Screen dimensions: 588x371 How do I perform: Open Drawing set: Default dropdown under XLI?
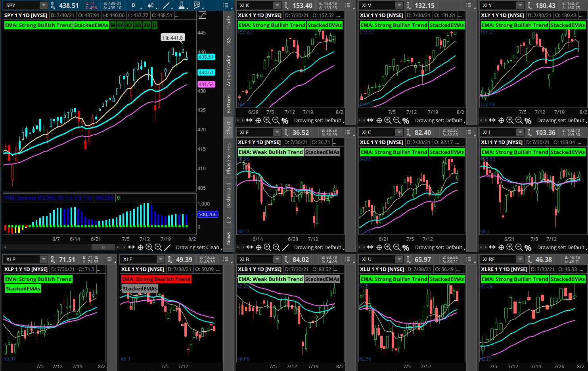tap(562, 247)
